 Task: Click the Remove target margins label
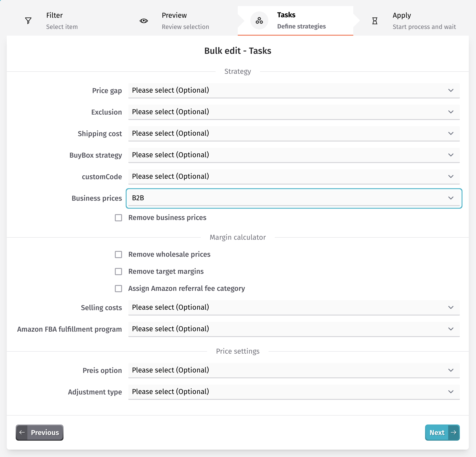click(x=166, y=271)
